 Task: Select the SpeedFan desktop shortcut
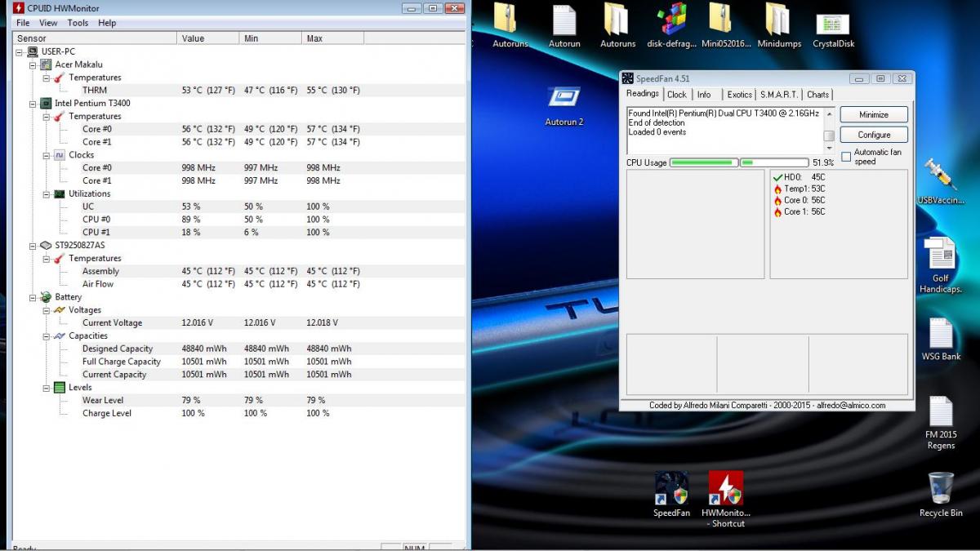click(x=671, y=494)
